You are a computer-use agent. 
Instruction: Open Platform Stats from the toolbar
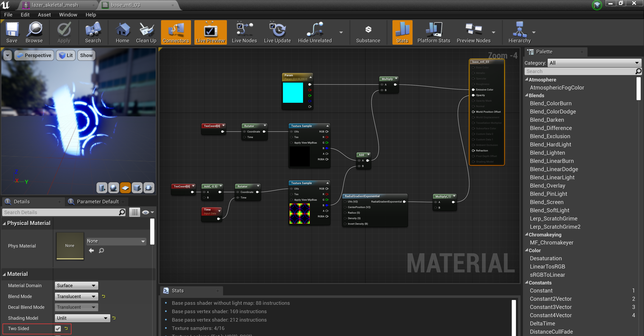coord(434,32)
